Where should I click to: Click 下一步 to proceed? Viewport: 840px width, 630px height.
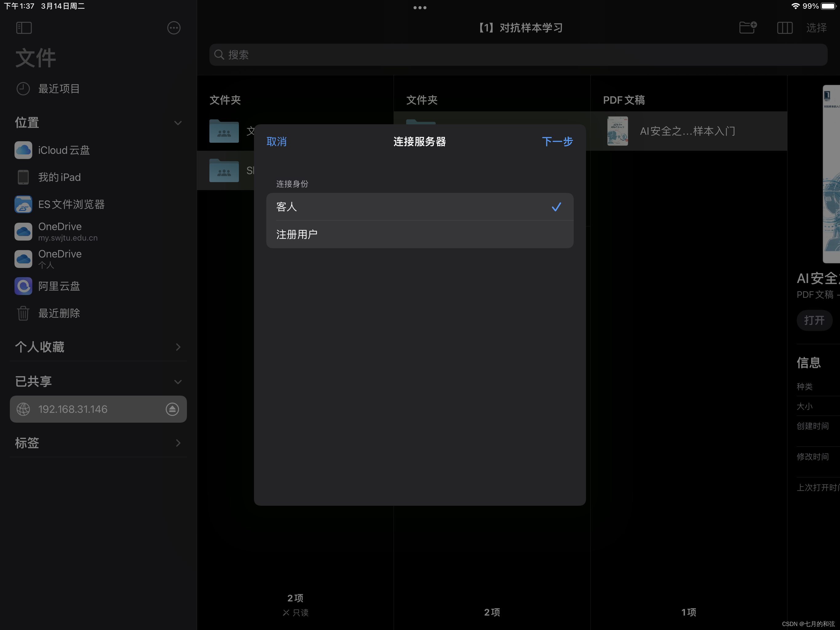coord(557,142)
